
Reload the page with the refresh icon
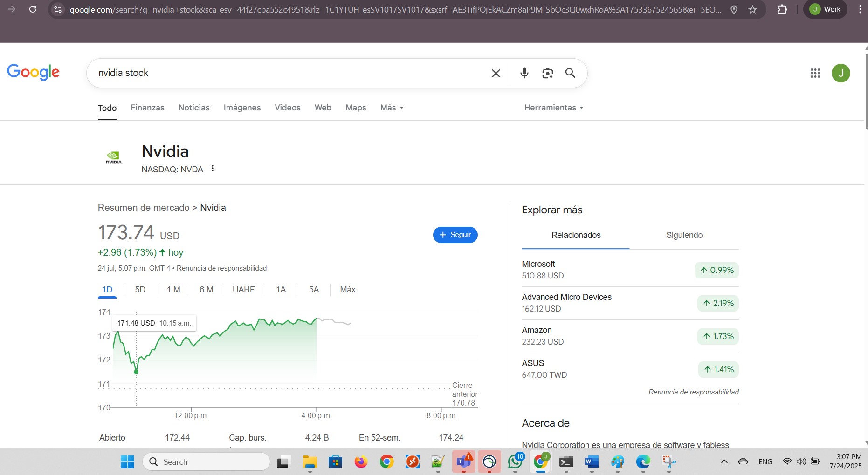coord(33,9)
